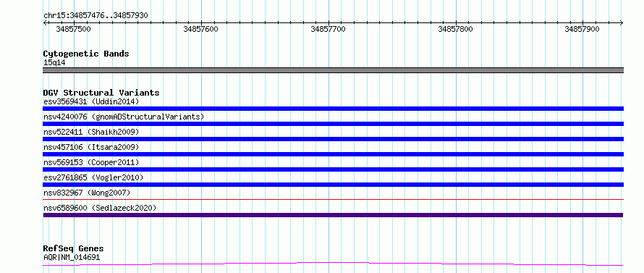The image size is (644, 273).
Task: Click nsv569153 (Cooper2011) variant label
Action: [x=91, y=162]
